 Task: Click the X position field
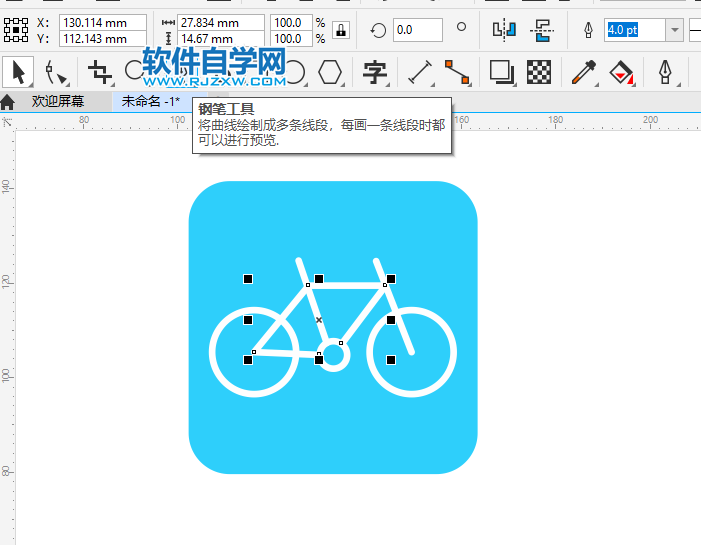pos(103,22)
